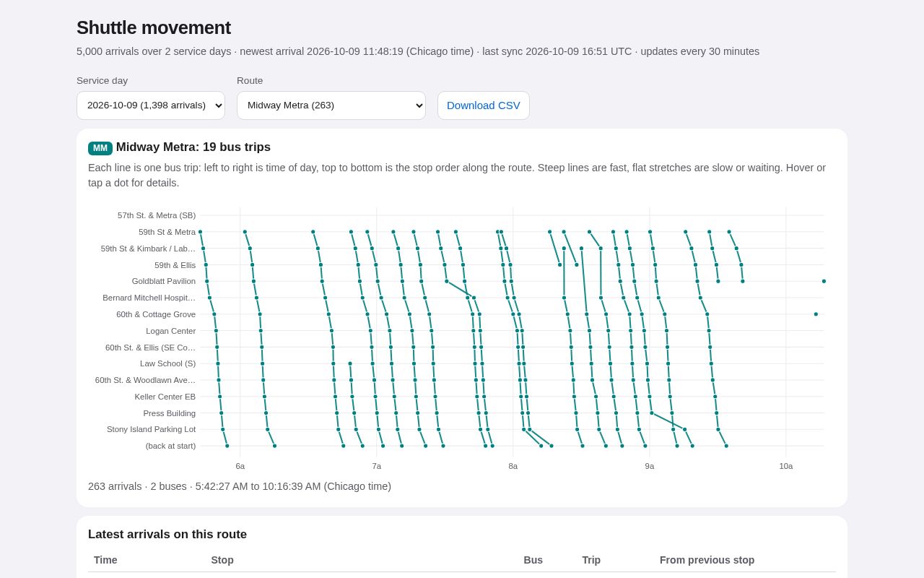Click the '60th St. & Ellis (SE Co…' stop label
Screen dimensions: 924x578
[150, 348]
